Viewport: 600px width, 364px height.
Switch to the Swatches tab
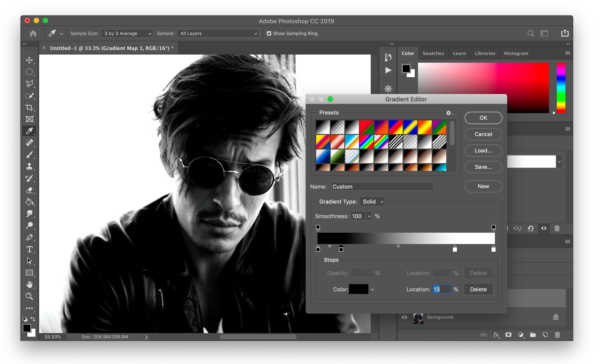[x=433, y=53]
